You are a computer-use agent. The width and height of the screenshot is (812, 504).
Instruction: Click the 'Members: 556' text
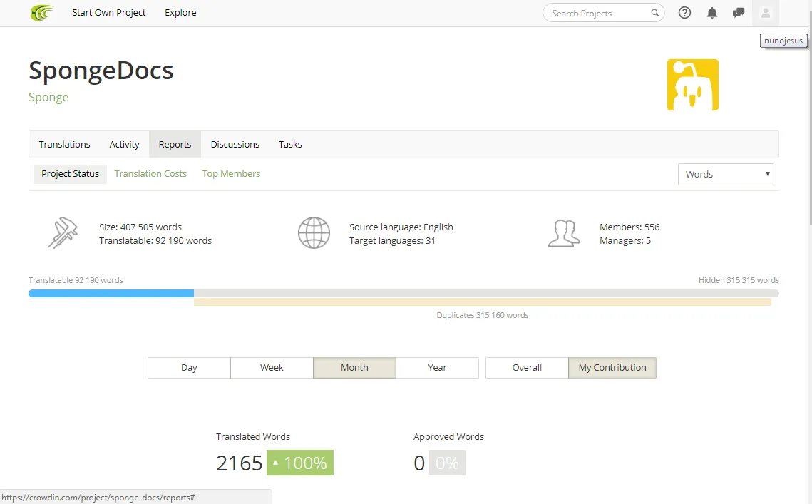[629, 227]
